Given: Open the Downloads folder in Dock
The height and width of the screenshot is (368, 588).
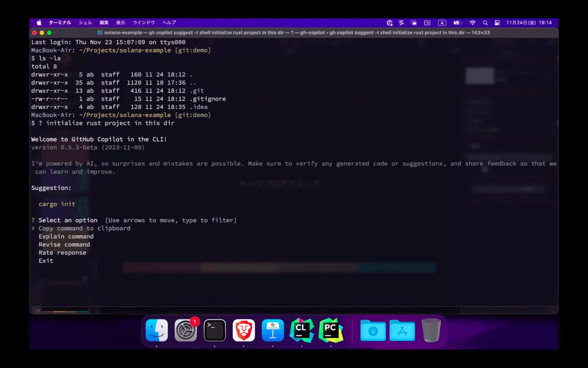Looking at the screenshot, I should point(373,330).
